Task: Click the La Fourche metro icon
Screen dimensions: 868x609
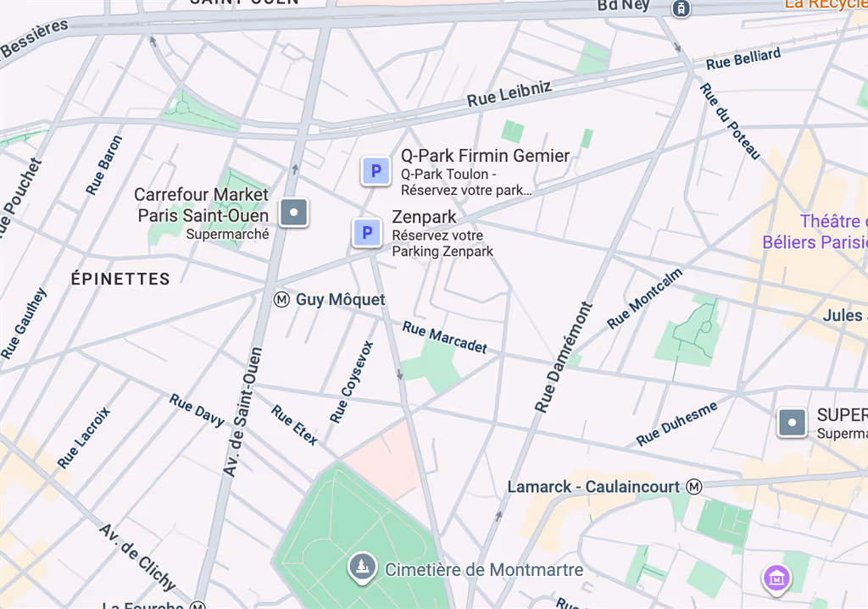Action: click(198, 605)
